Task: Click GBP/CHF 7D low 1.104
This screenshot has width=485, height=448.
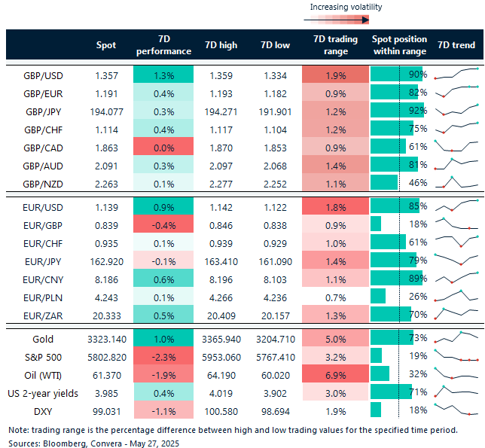Action: coord(275,130)
